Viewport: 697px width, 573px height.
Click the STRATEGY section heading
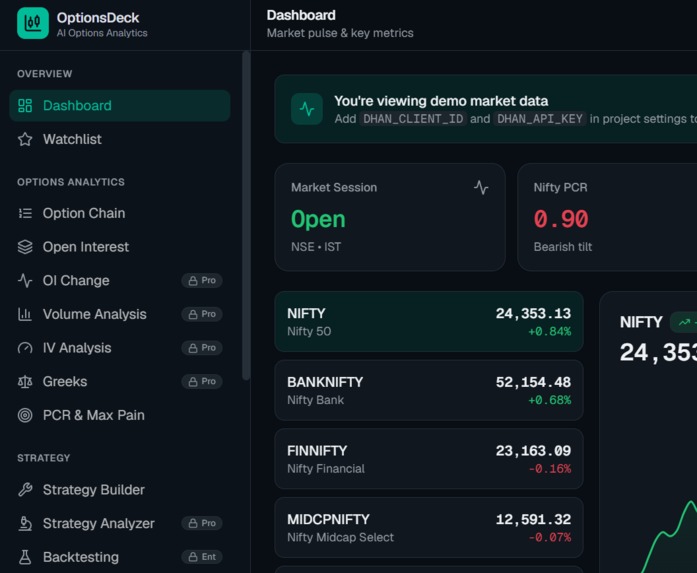click(x=44, y=458)
